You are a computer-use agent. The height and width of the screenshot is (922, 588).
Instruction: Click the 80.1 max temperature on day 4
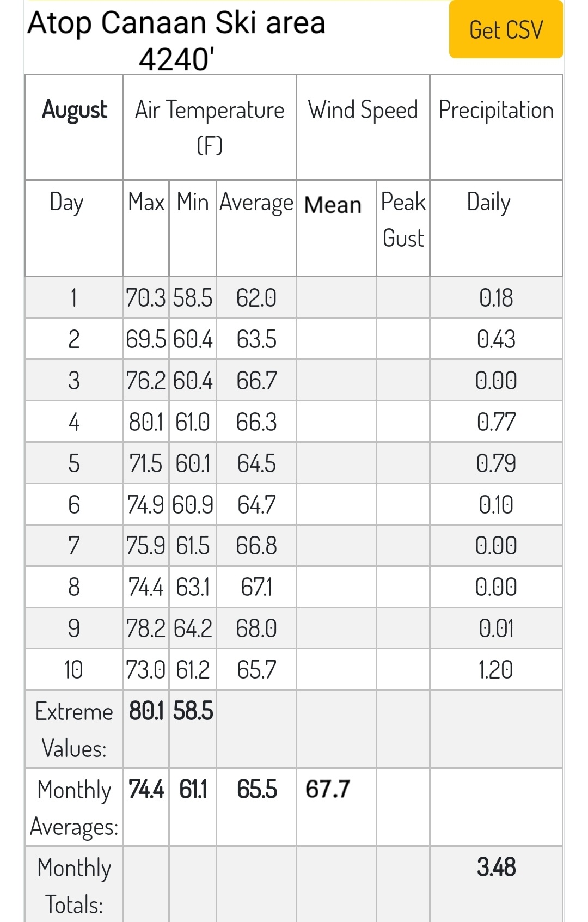pyautogui.click(x=146, y=422)
